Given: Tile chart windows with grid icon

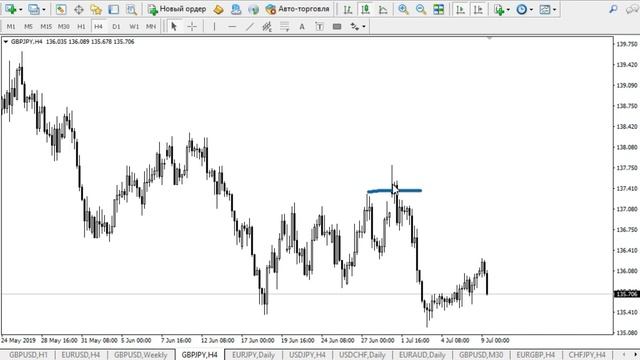Looking at the screenshot, I should pos(439,9).
